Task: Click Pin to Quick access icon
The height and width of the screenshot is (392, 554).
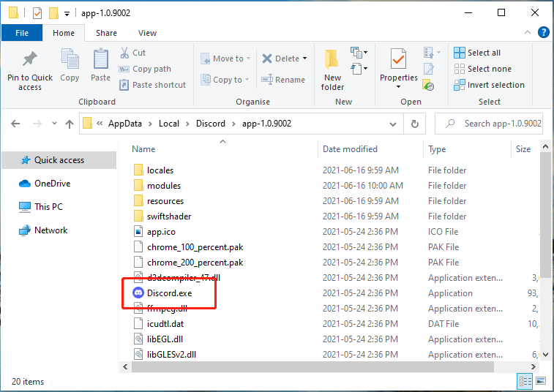Action: 30,59
